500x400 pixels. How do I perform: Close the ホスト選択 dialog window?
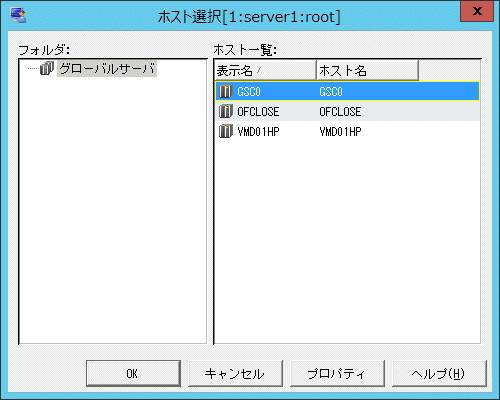pyautogui.click(x=477, y=11)
